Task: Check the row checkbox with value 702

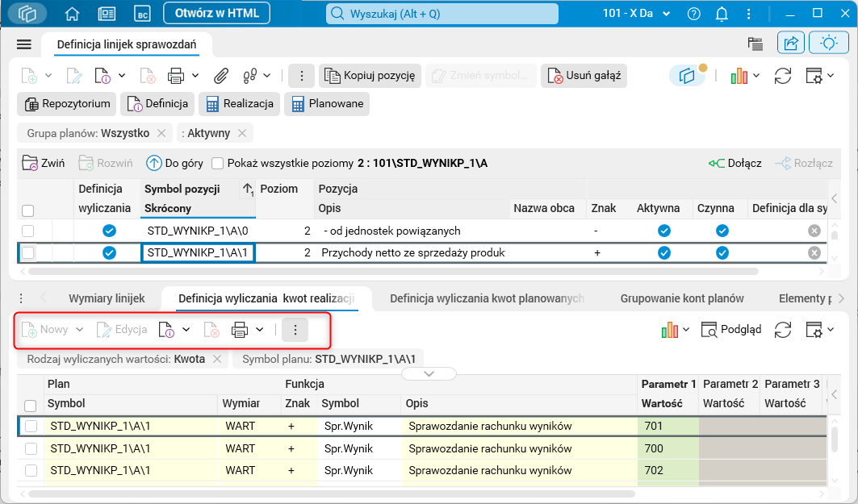Action: (x=31, y=471)
